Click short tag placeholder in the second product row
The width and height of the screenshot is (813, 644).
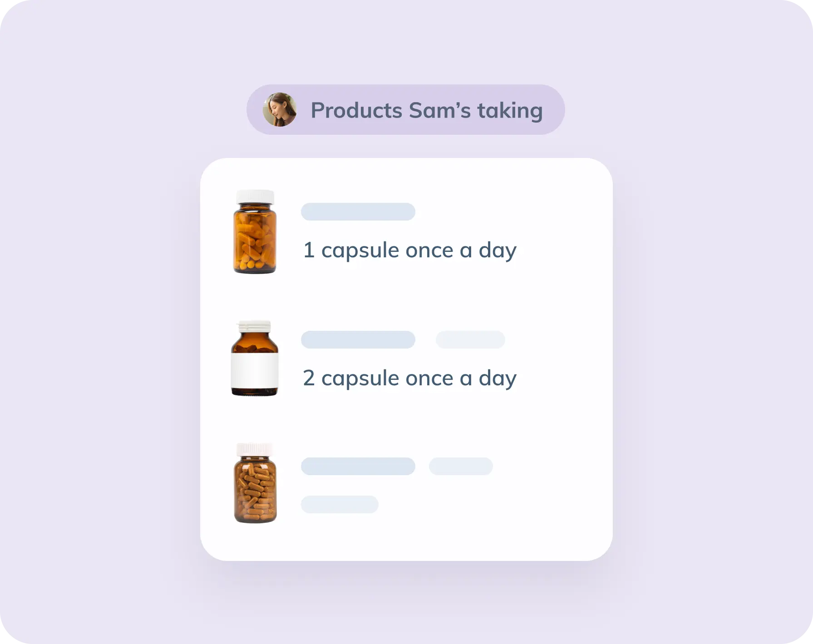point(470,340)
